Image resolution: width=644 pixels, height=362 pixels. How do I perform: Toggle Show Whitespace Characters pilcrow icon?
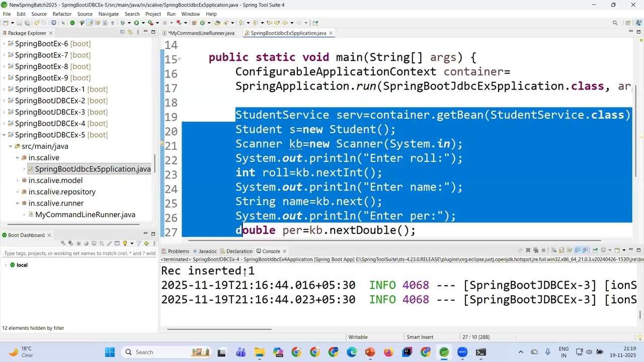[113, 23]
